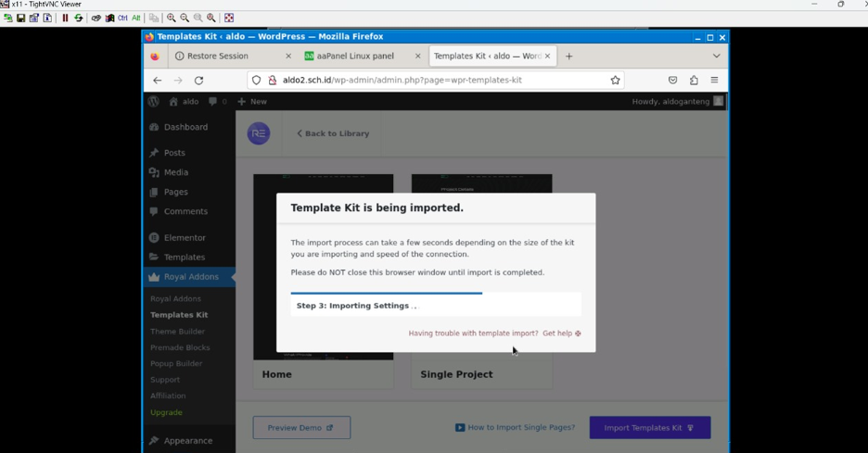The height and width of the screenshot is (453, 868).
Task: Click the URL address field
Action: tap(436, 81)
